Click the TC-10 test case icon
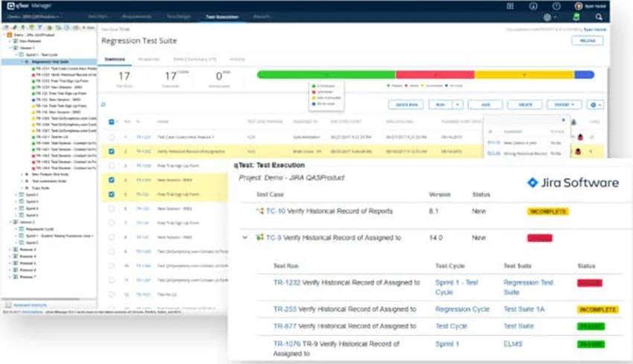 click(260, 211)
